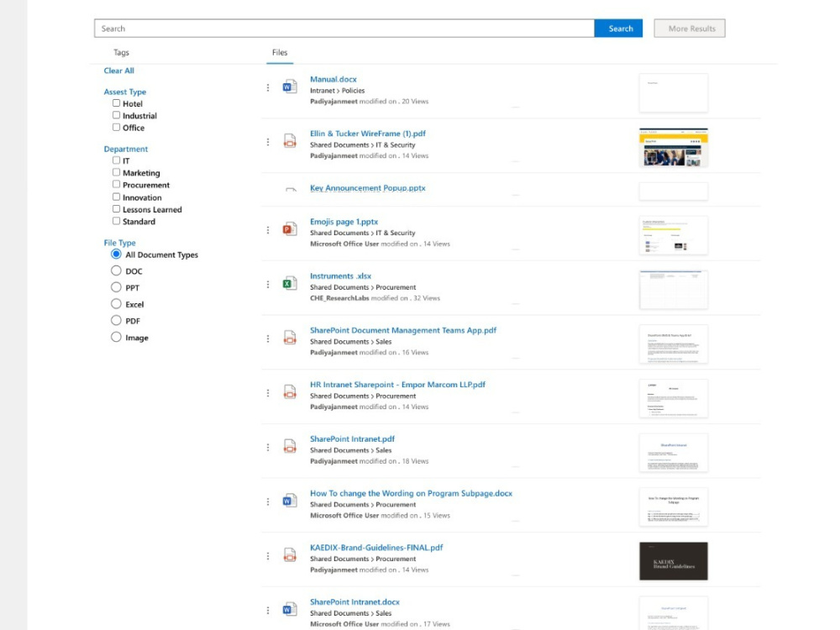Open the more-options menu beside KAEDIX-Brand-Guidelines-FINAL.pdf
840x630 pixels.
(x=268, y=556)
